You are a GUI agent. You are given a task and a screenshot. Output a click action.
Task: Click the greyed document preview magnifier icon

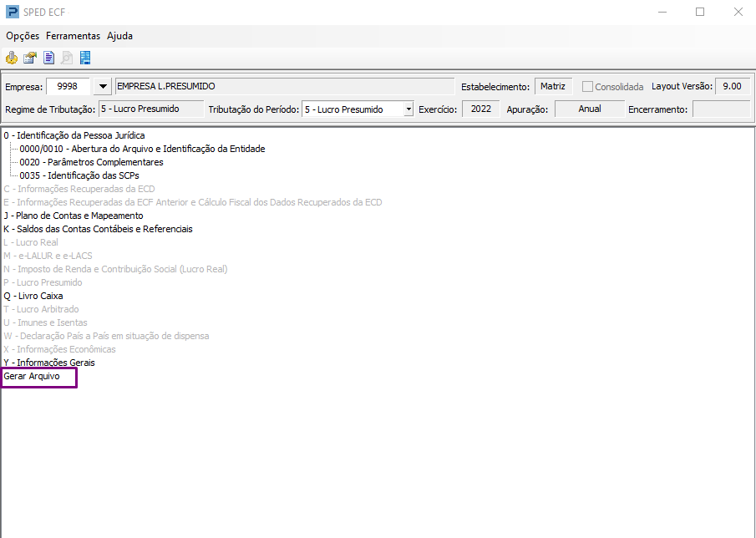point(67,58)
